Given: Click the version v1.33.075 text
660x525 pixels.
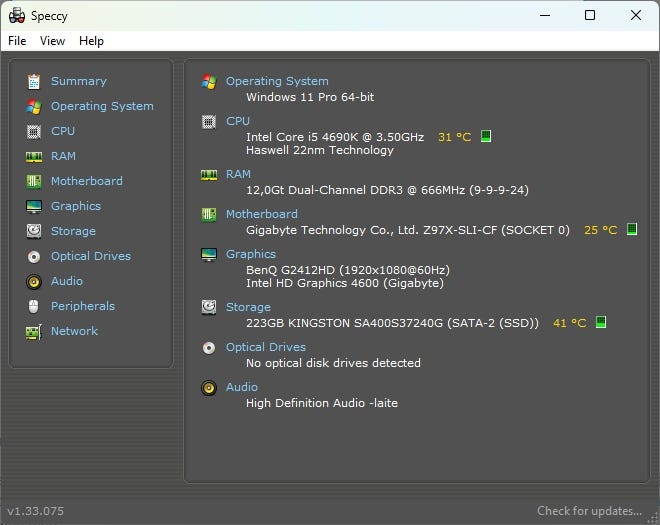Looking at the screenshot, I should 36,511.
